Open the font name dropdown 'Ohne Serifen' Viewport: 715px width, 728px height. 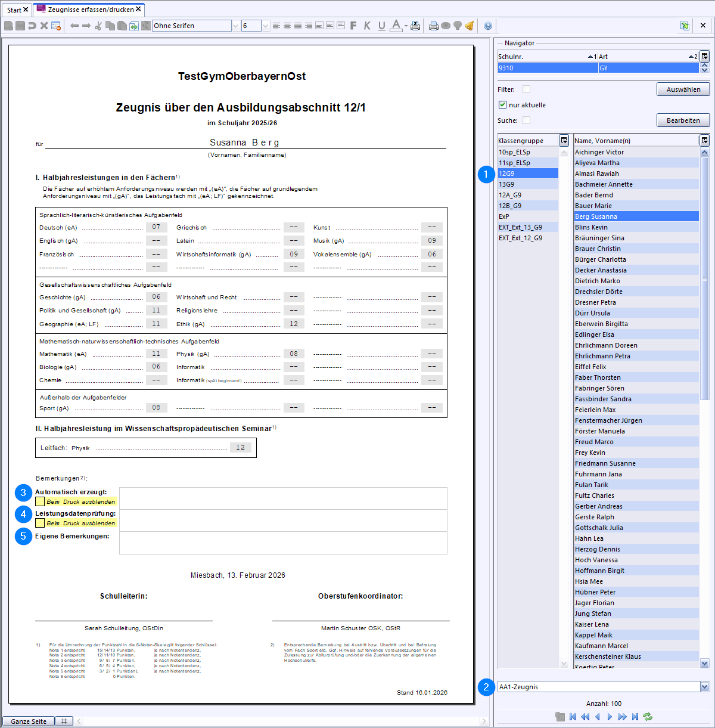pyautogui.click(x=235, y=26)
